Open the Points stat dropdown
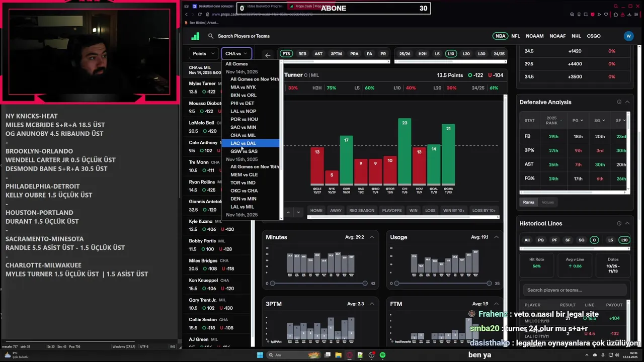This screenshot has height=362, width=644. point(203,54)
